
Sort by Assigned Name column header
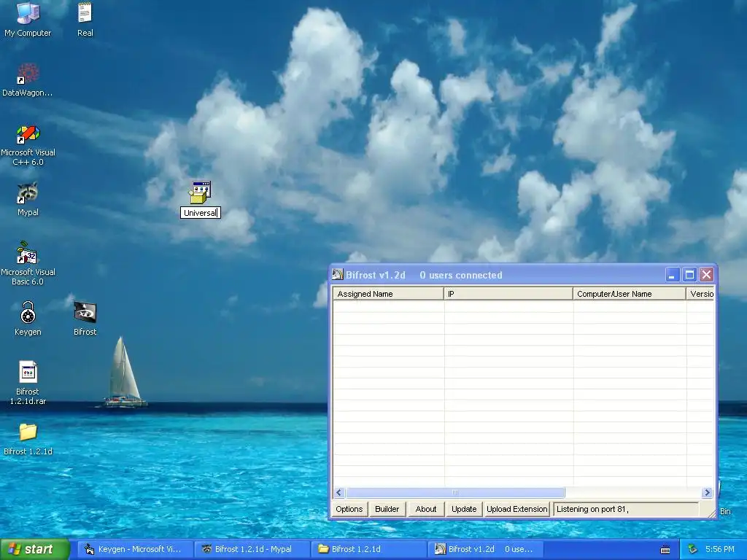click(x=388, y=294)
